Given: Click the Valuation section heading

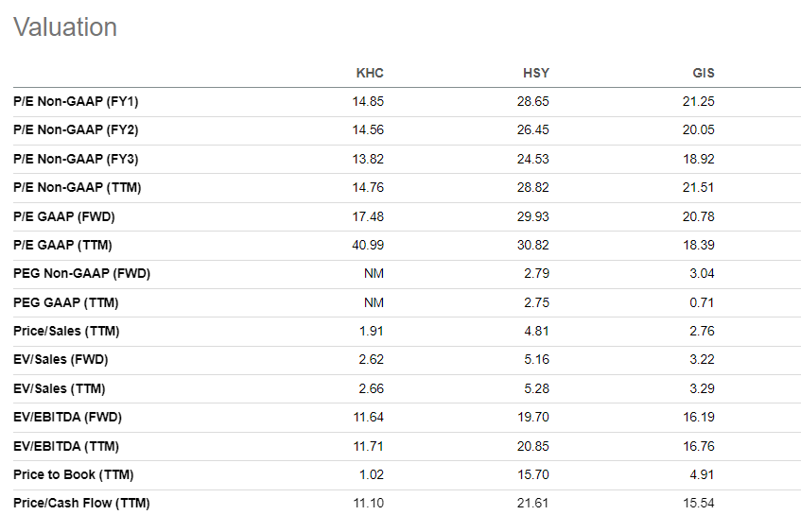Looking at the screenshot, I should 65,27.
